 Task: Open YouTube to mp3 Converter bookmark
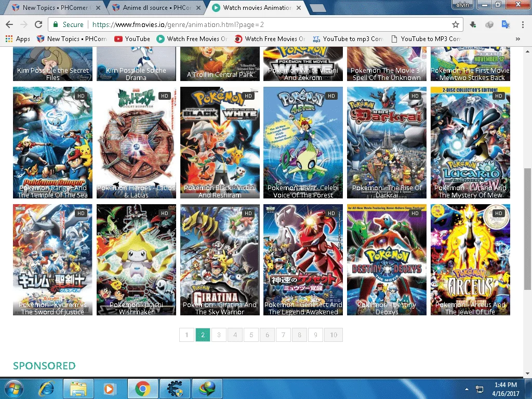tap(348, 38)
